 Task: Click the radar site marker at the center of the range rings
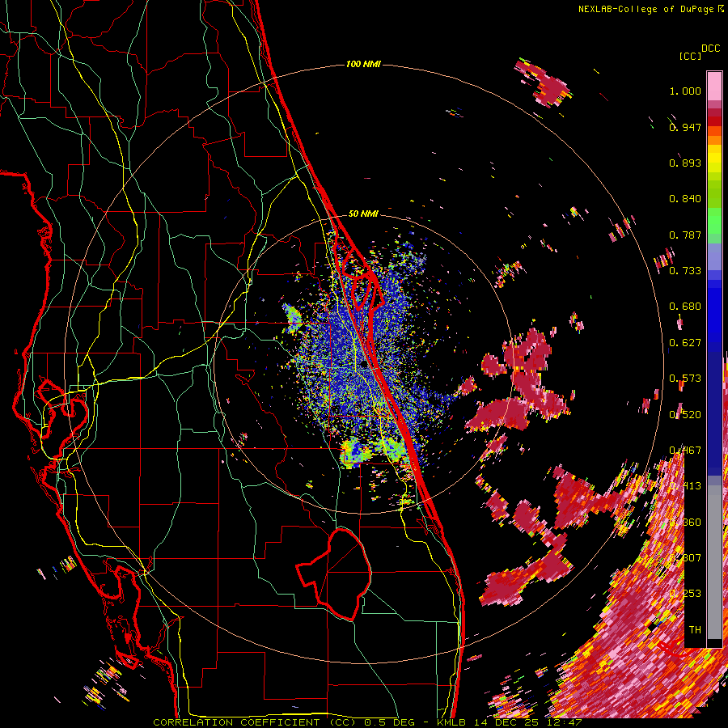tap(363, 365)
